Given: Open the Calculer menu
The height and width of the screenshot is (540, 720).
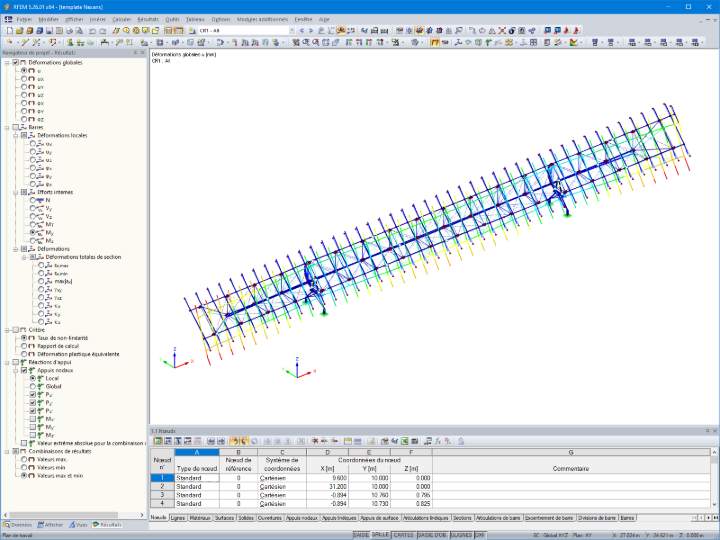Looking at the screenshot, I should coord(122,19).
